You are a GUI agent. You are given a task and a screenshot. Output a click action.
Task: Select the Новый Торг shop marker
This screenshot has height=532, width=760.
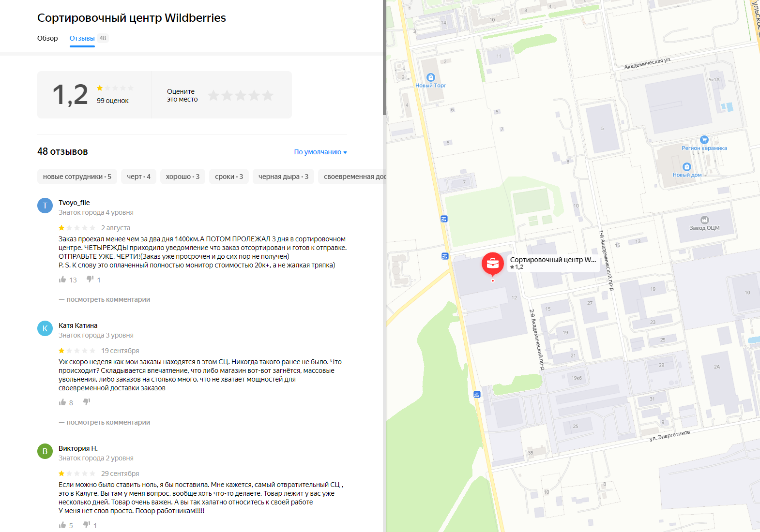431,77
